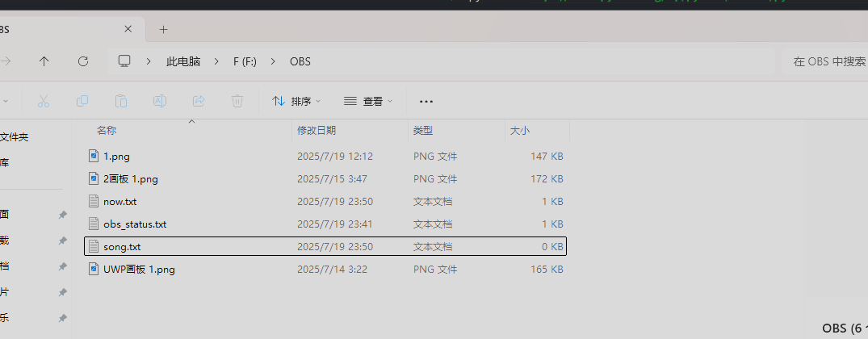Sort files by 修改日期 column header
Viewport: 868px width, 339px height.
tap(317, 130)
